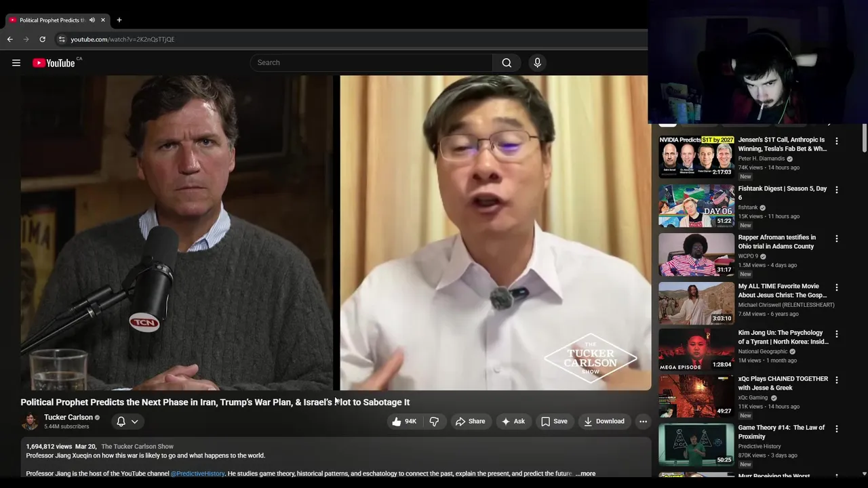The image size is (868, 488).
Task: Open options for Jensen's $1T Call video
Action: (836, 141)
